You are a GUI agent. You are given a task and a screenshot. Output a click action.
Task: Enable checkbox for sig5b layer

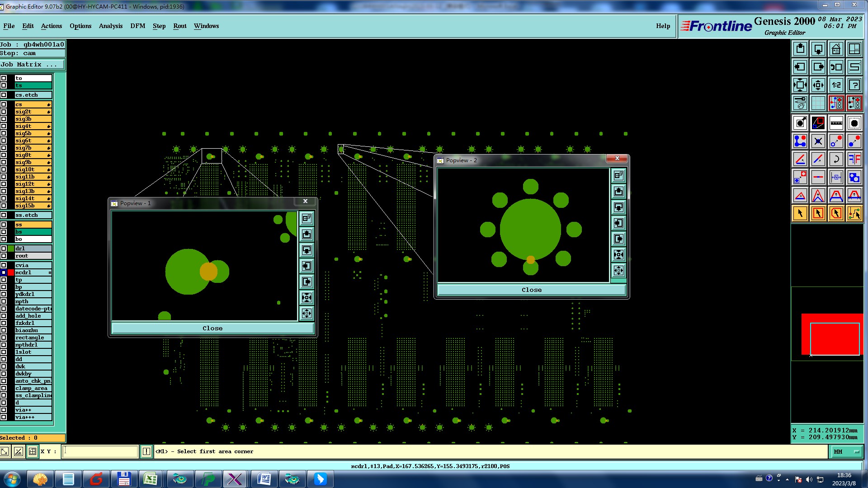[4, 133]
